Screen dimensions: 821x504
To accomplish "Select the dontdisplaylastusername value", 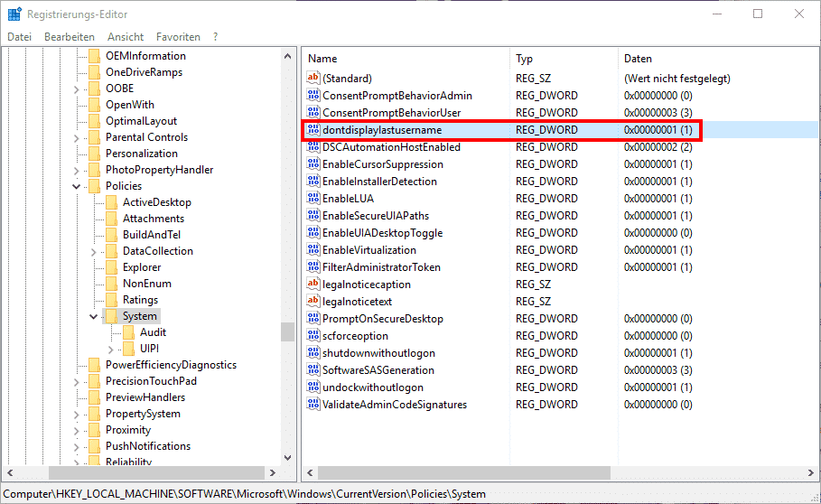I will (x=382, y=130).
